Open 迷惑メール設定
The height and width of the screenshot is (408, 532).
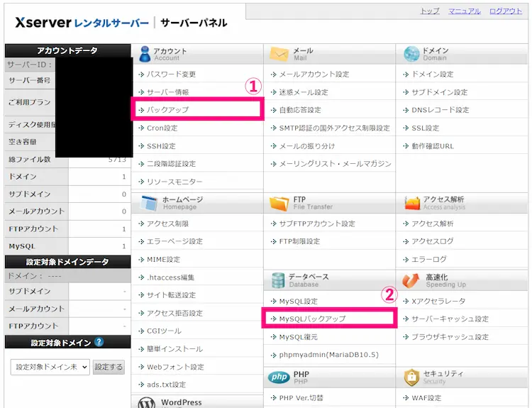[x=304, y=92]
